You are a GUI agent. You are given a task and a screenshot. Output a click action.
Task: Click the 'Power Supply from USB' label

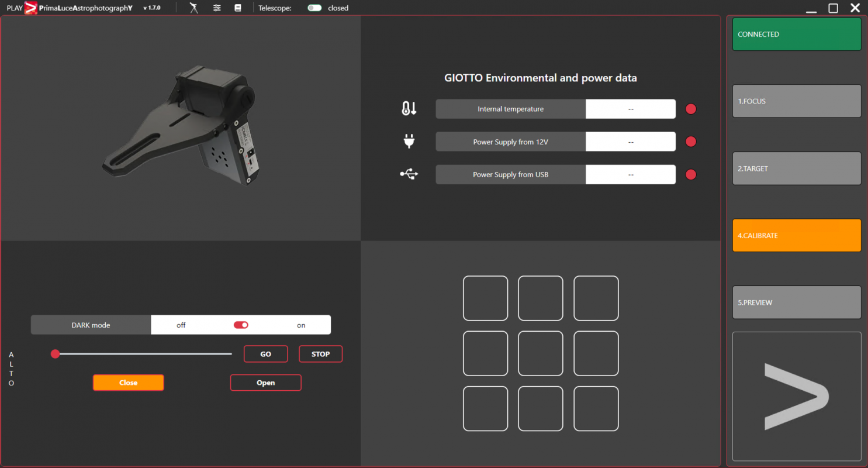coord(511,174)
